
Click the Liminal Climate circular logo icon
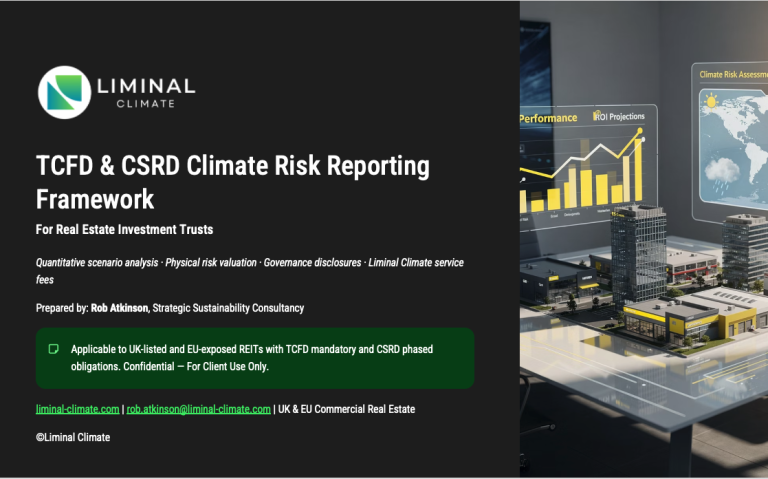pyautogui.click(x=64, y=92)
